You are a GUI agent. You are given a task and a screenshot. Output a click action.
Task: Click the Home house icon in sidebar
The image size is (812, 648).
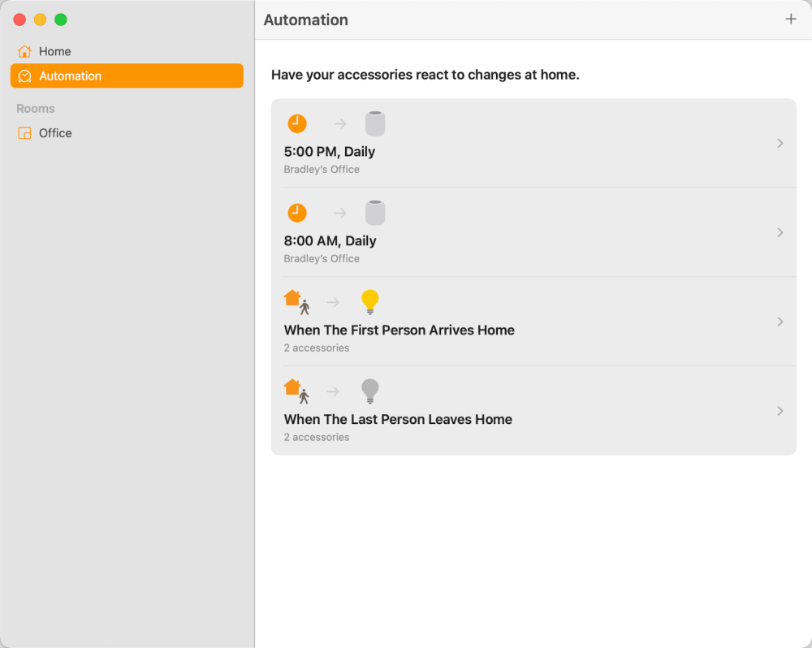point(25,51)
